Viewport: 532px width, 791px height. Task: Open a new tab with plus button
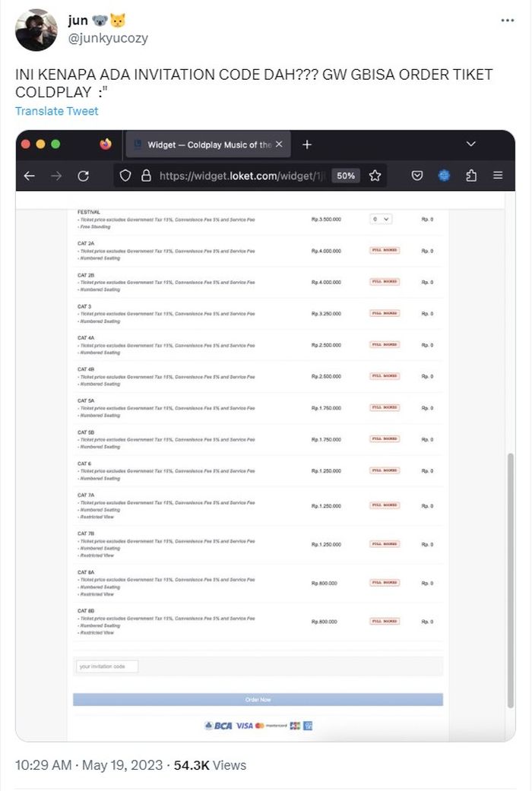click(307, 144)
